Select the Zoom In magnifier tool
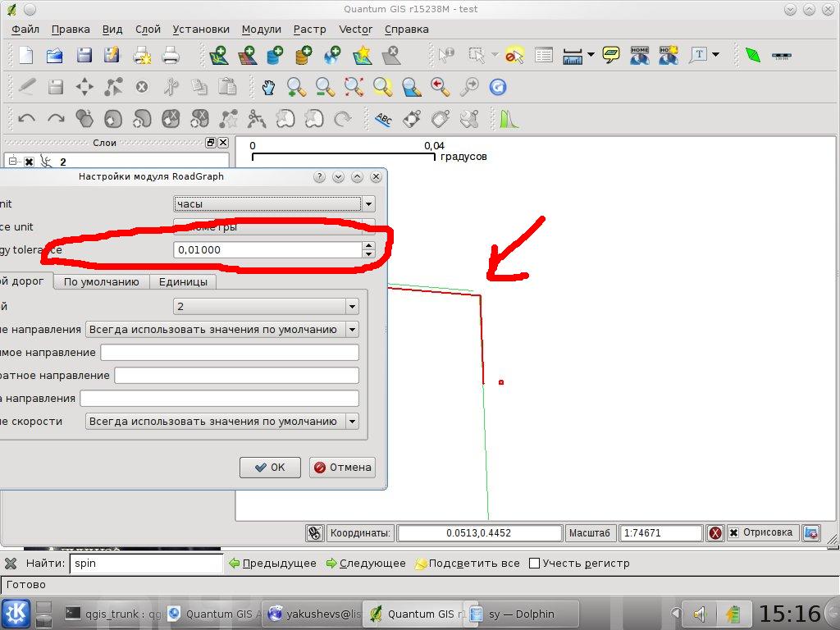This screenshot has width=840, height=630. pyautogui.click(x=296, y=87)
